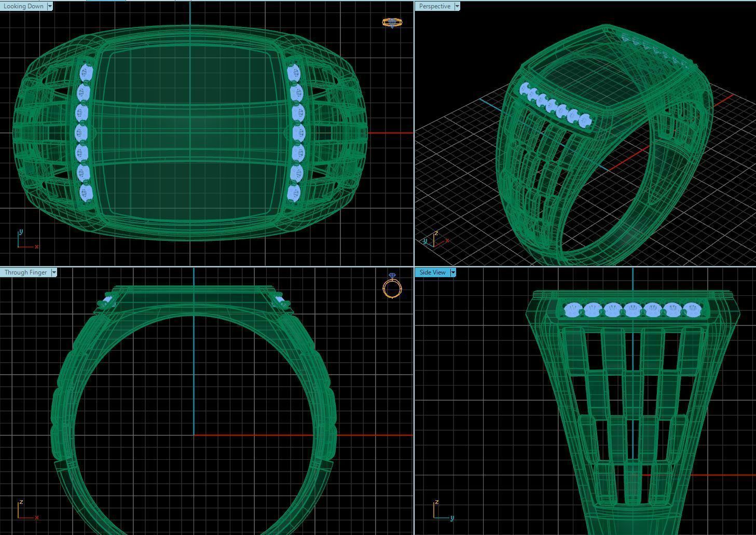Select the Perspective viewport title
This screenshot has height=535, width=756.
(x=434, y=6)
